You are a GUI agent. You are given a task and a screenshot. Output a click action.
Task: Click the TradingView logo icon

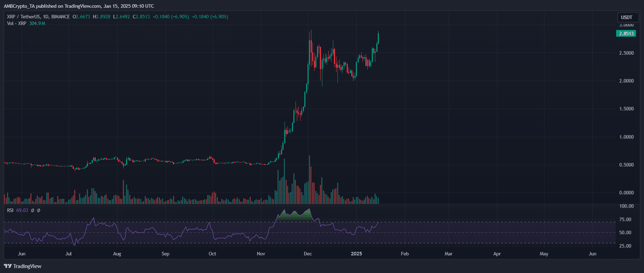tap(7, 266)
